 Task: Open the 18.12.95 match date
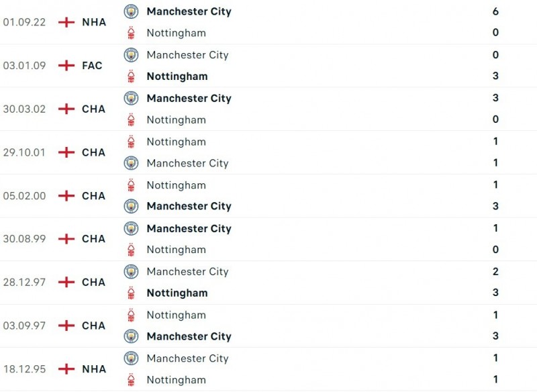pos(24,369)
